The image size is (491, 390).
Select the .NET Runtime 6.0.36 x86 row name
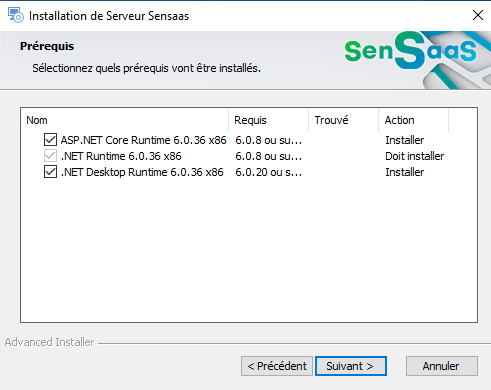pos(121,156)
